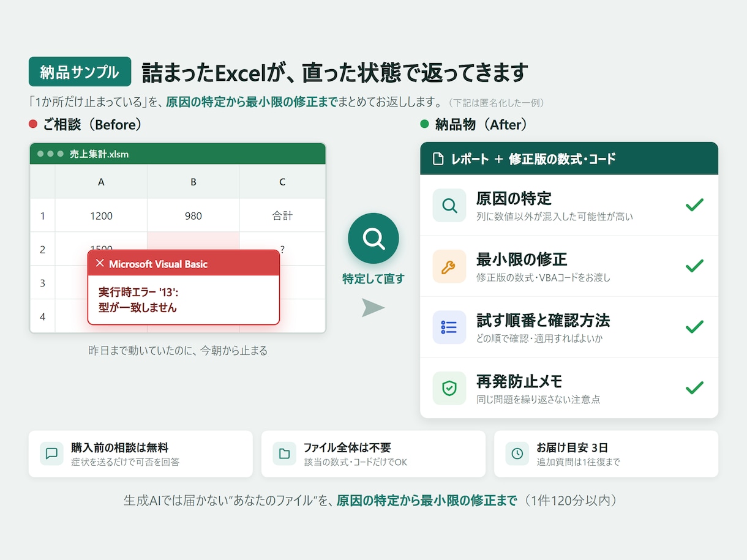Click the checkmark on 最小限の修正 row
747x560 pixels.
pos(694,266)
